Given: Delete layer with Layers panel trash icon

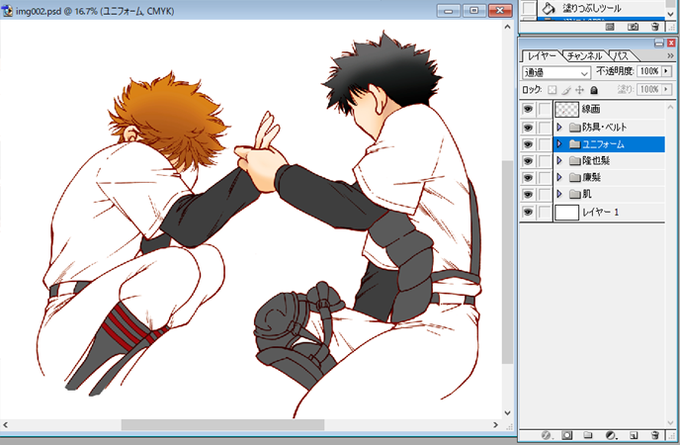Looking at the screenshot, I should [655, 435].
